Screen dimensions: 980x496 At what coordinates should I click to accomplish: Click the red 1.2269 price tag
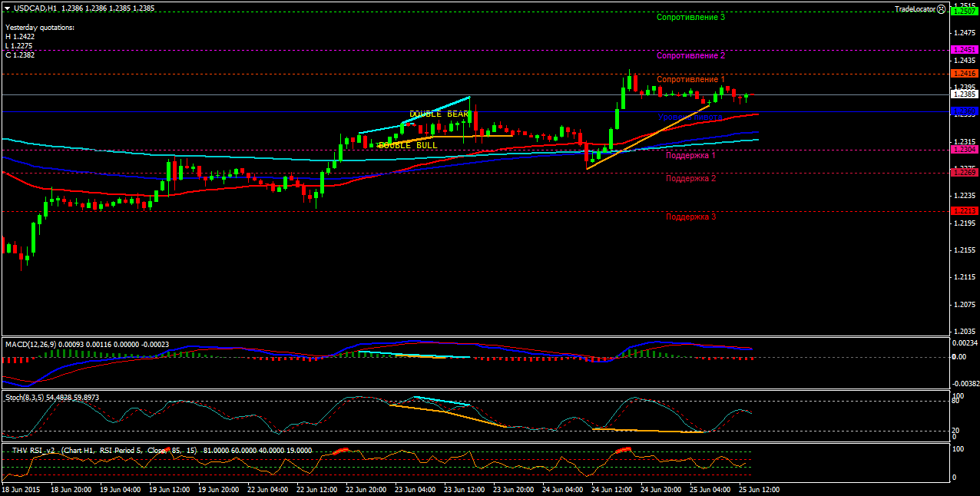tap(964, 173)
